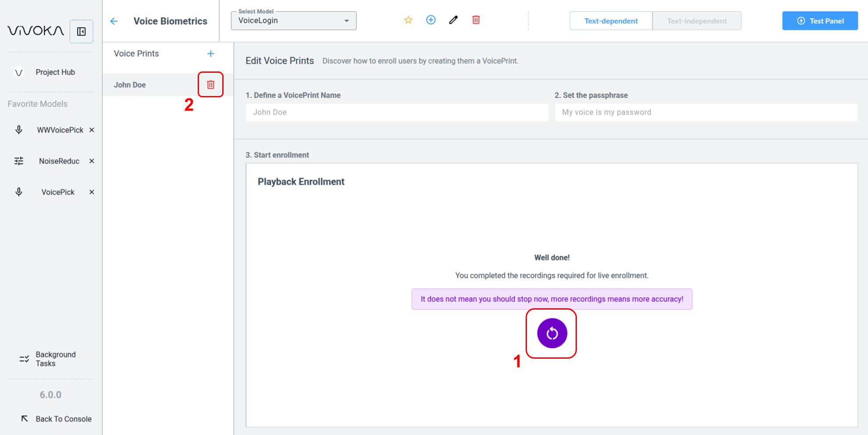Click the VoicePrint Name field
The image size is (868, 435).
pos(397,112)
